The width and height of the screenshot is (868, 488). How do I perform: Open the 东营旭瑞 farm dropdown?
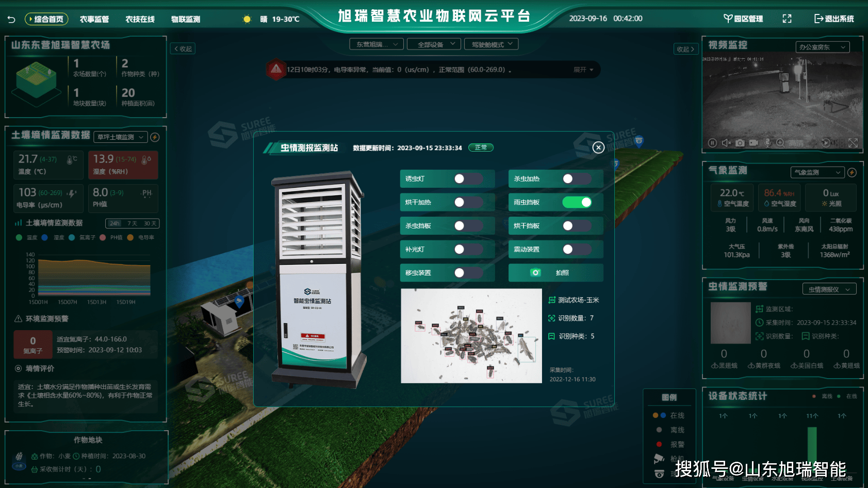pyautogui.click(x=376, y=44)
